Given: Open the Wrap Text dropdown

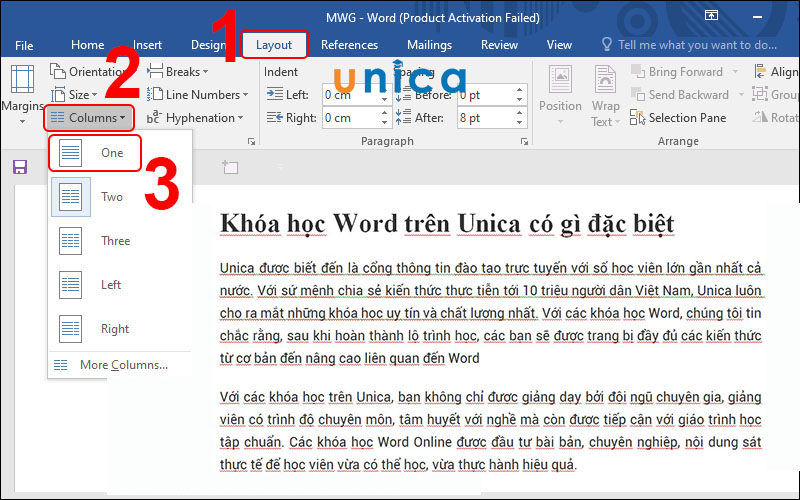Looking at the screenshot, I should [606, 95].
